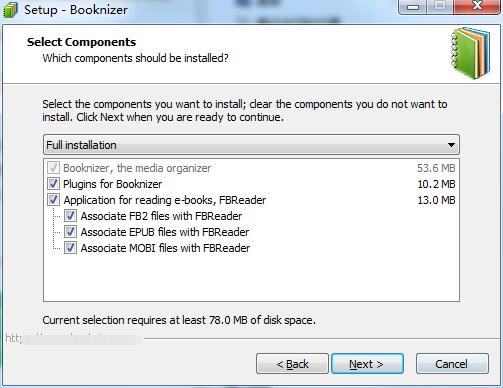503x388 pixels.
Task: Click the disabled Booknizer media organizer checkbox
Action: tap(53, 168)
